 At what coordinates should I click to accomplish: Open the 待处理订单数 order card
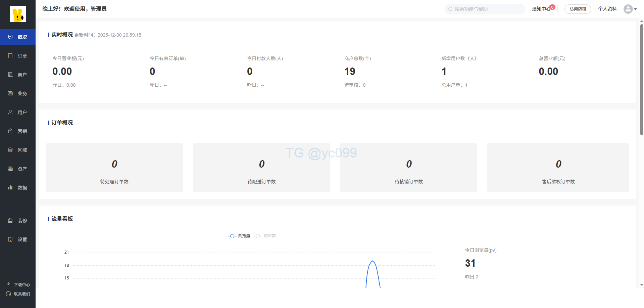(114, 168)
